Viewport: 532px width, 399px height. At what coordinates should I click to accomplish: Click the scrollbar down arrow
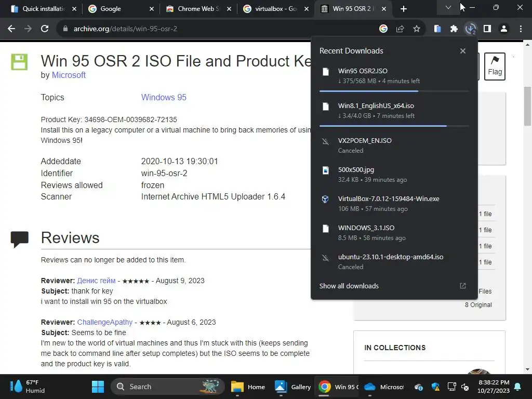pos(528,369)
